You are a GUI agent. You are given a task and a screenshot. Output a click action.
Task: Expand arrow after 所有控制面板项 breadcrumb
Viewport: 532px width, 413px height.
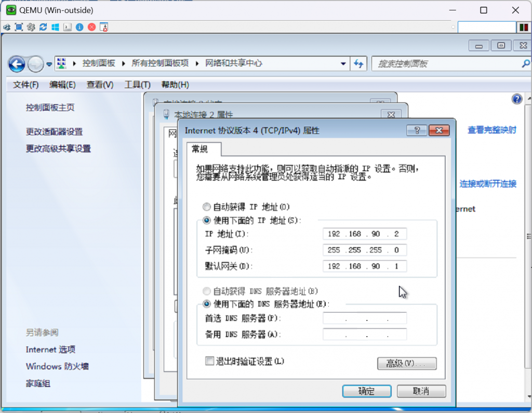[x=197, y=63]
